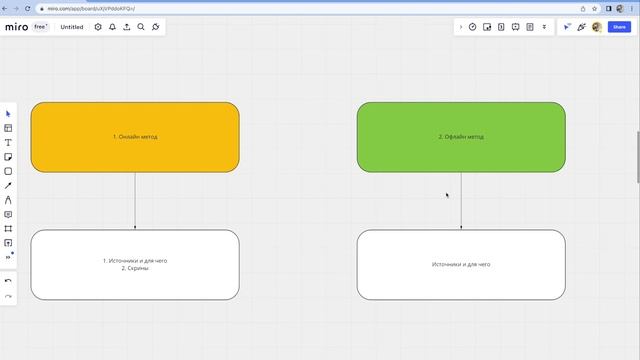Screen dimensions: 640x360
Task: Open the cards panel icon
Action: point(501,27)
